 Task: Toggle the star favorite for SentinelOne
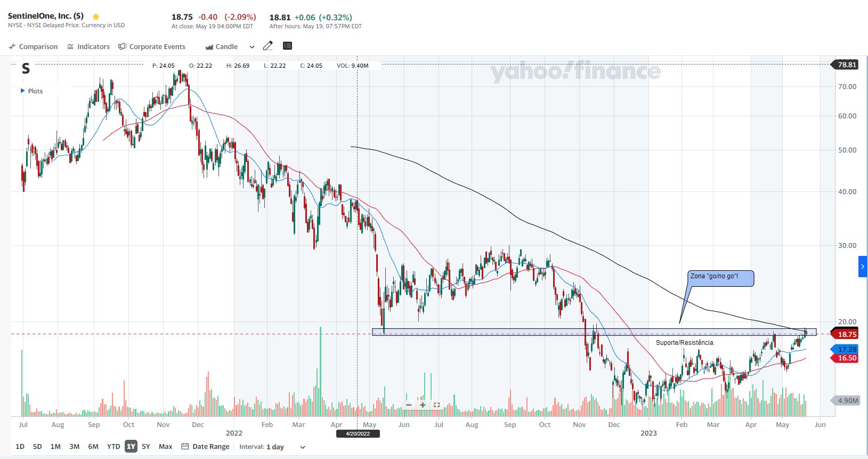click(x=96, y=17)
